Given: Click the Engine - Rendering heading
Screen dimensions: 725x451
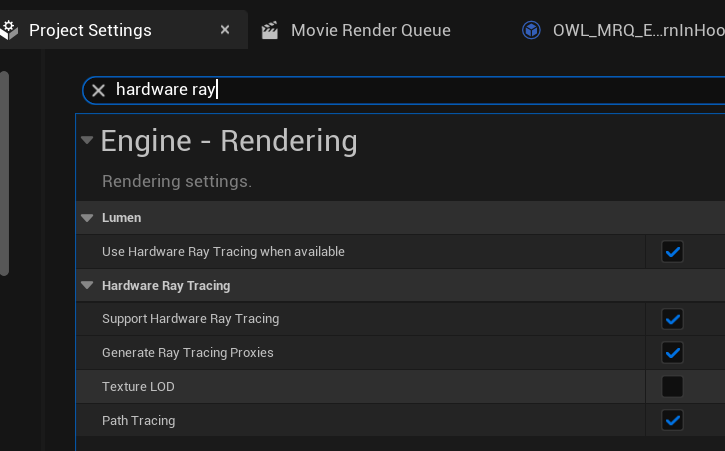Looking at the screenshot, I should (229, 141).
